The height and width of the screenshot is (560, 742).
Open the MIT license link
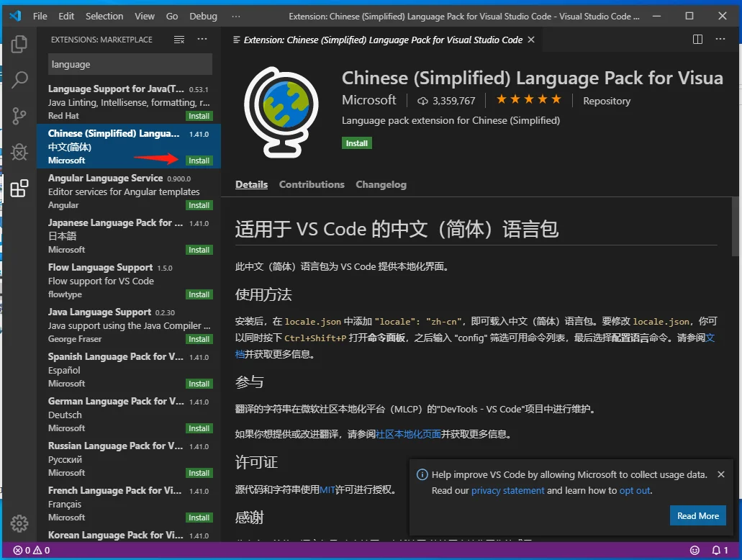click(327, 489)
